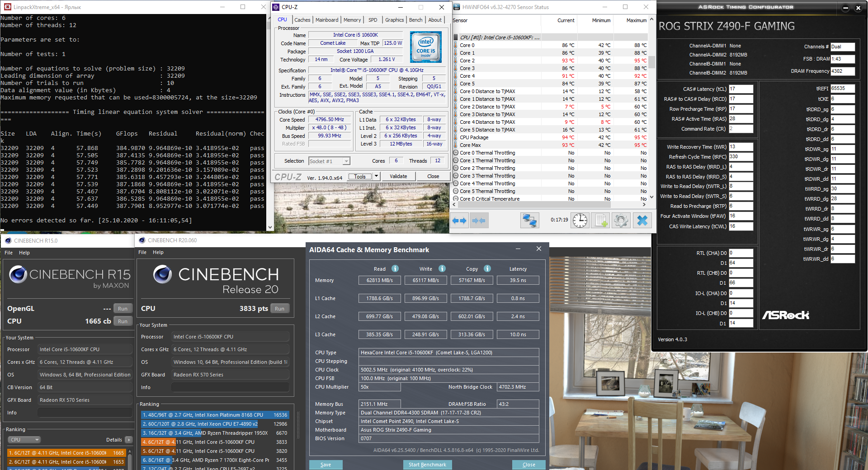The width and height of the screenshot is (868, 470).
Task: Open HWiNFO remote network monitors icon
Action: (x=529, y=221)
